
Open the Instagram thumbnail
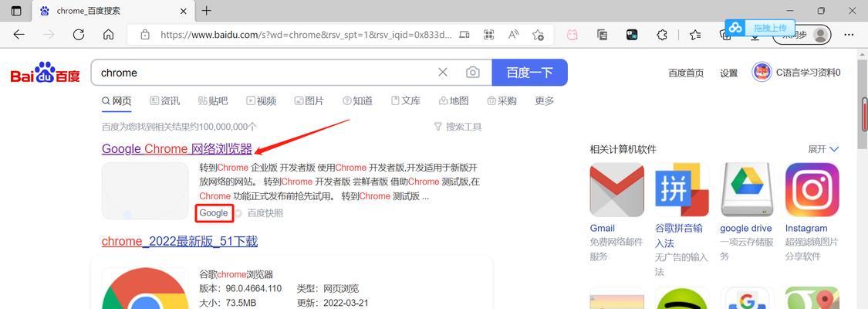812,189
